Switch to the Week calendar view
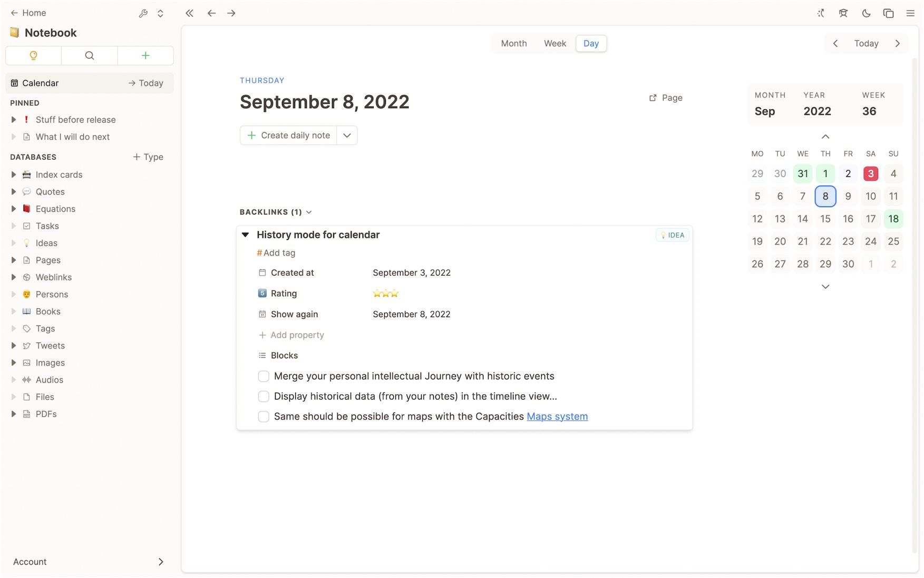924x578 pixels. [555, 43]
